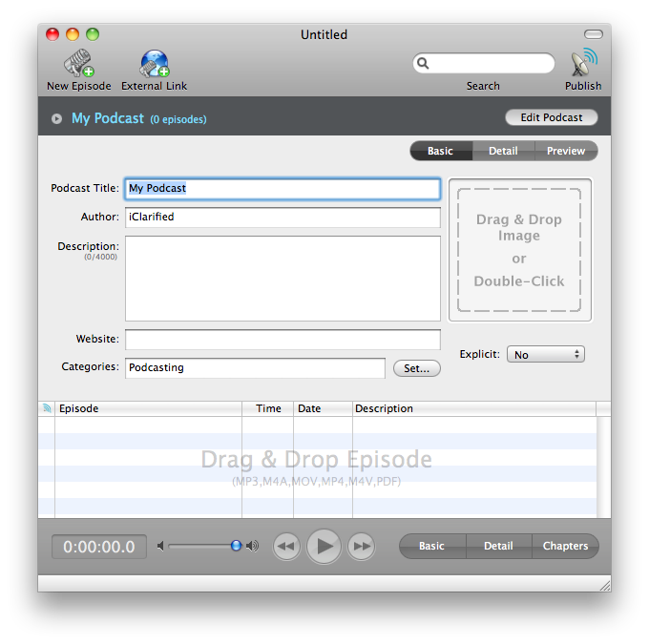Minimize window with the yellow button
Screen dimensions: 649x644
pos(73,34)
